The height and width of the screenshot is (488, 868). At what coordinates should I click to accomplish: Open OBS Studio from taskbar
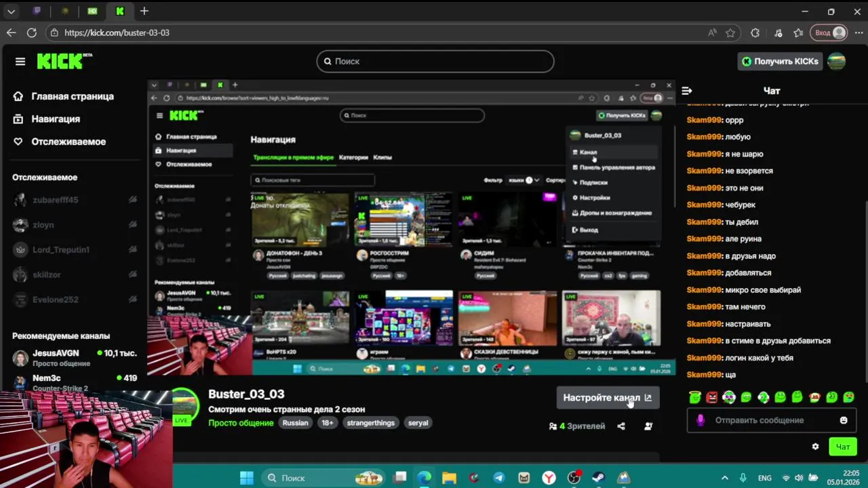[574, 478]
